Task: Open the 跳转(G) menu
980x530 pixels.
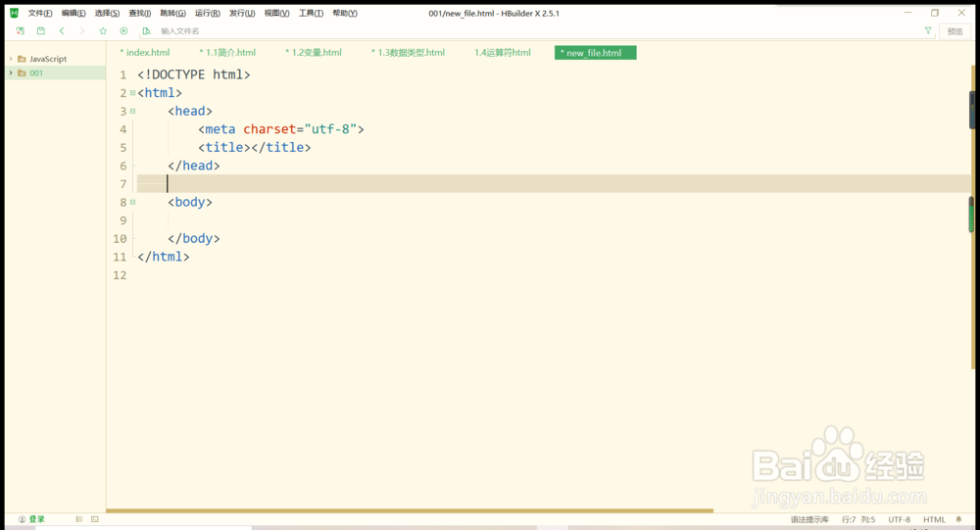Action: pyautogui.click(x=173, y=13)
